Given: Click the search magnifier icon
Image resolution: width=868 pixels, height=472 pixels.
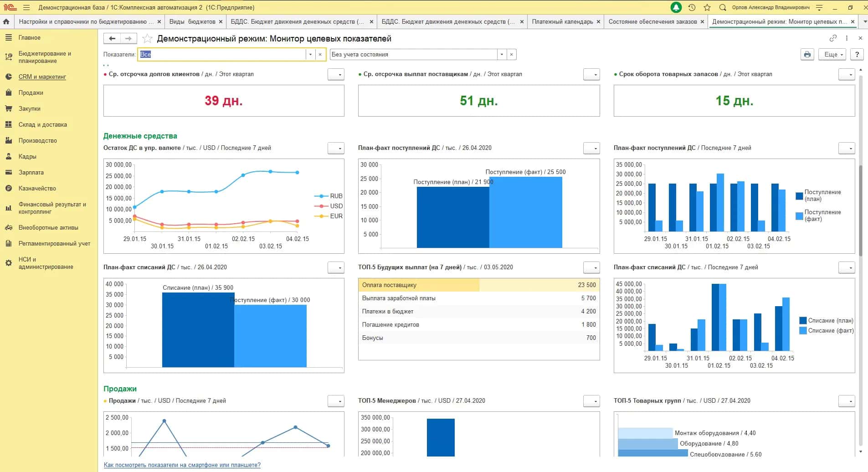Looking at the screenshot, I should (x=723, y=7).
